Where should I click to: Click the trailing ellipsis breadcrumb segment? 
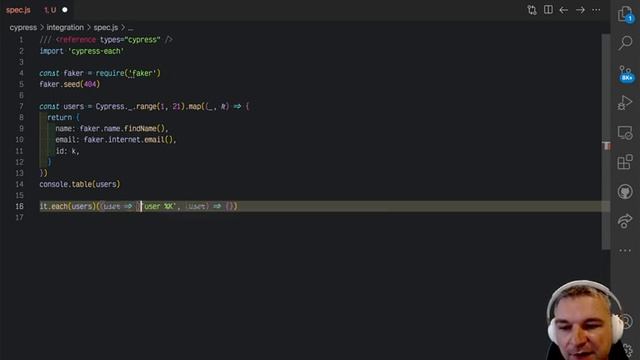pyautogui.click(x=130, y=28)
